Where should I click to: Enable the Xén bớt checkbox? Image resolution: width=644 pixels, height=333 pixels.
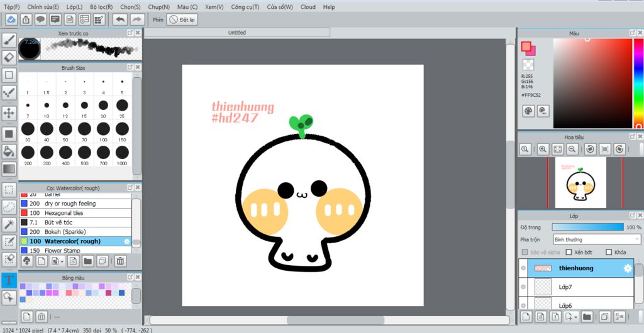(x=569, y=252)
